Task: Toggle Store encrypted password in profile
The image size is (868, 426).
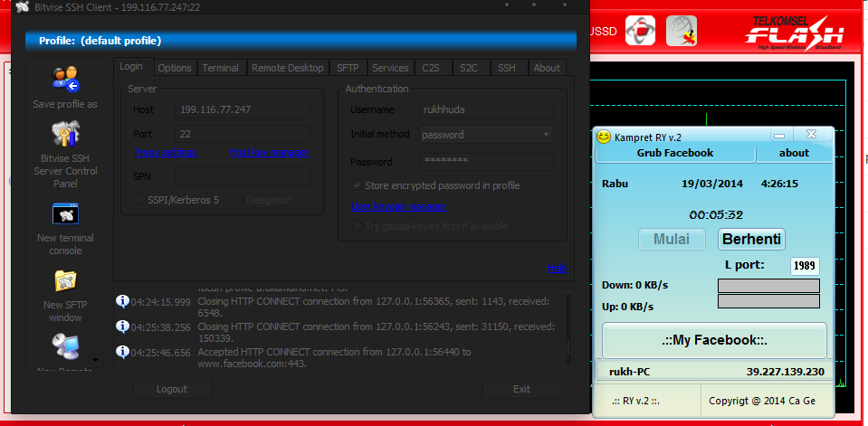Action: tap(357, 185)
